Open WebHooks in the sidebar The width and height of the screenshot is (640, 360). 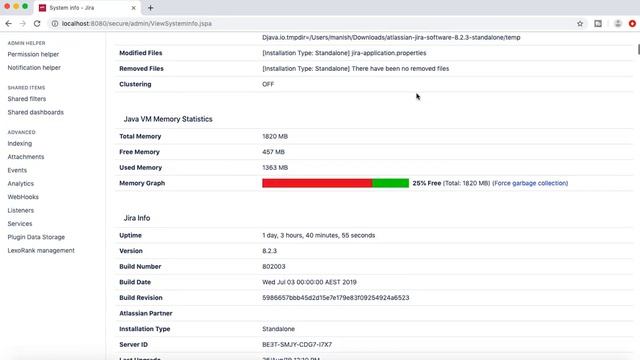[x=23, y=197]
